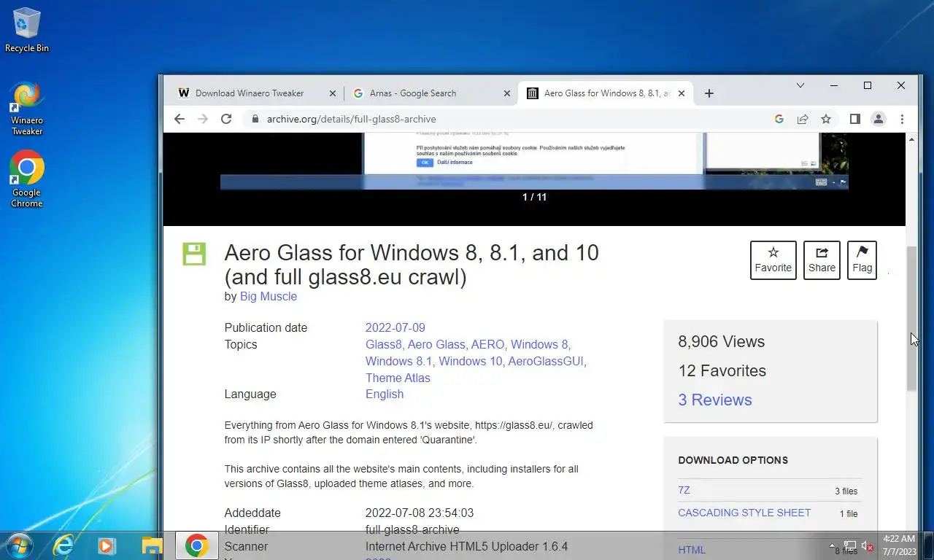The height and width of the screenshot is (560, 934).
Task: Close the Arnas - Google Search tab
Action: 507,93
